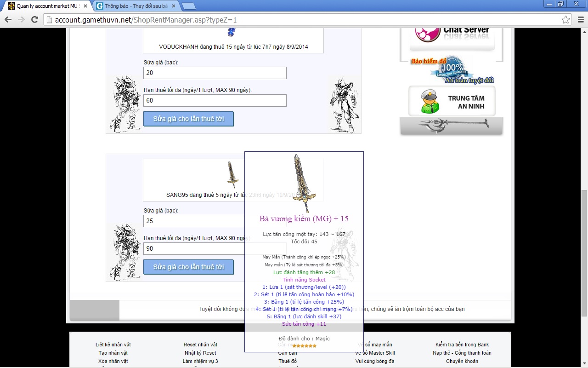
Task: Edit the price field containing 25
Action: pos(194,221)
